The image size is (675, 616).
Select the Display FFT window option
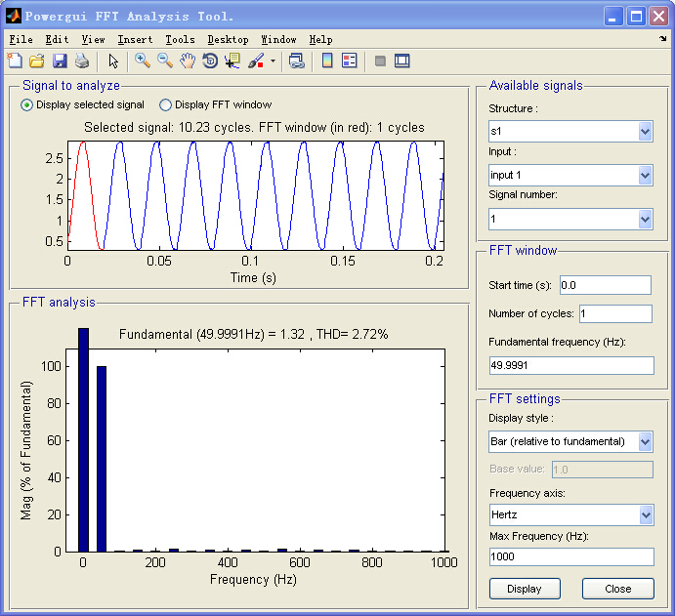(x=165, y=104)
